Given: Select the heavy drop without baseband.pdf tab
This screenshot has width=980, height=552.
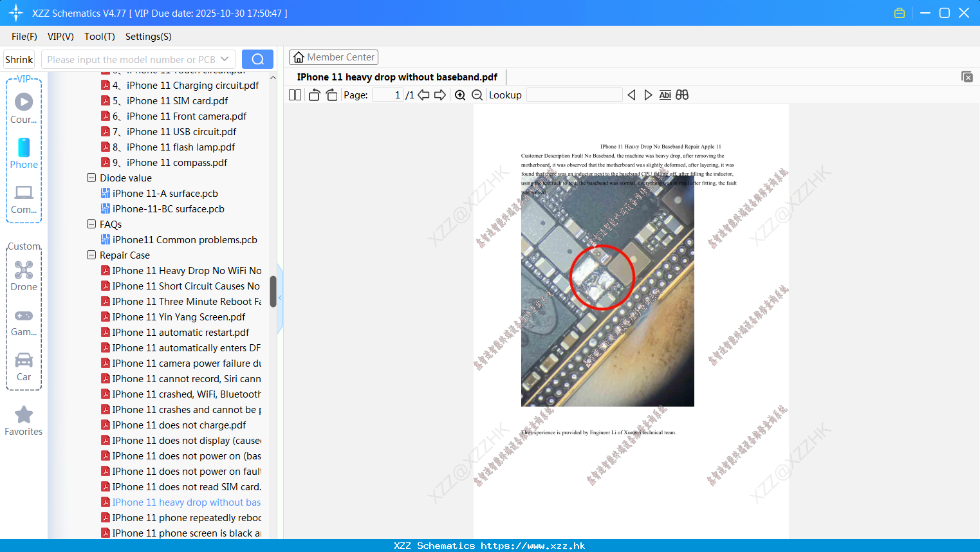Looking at the screenshot, I should 397,77.
